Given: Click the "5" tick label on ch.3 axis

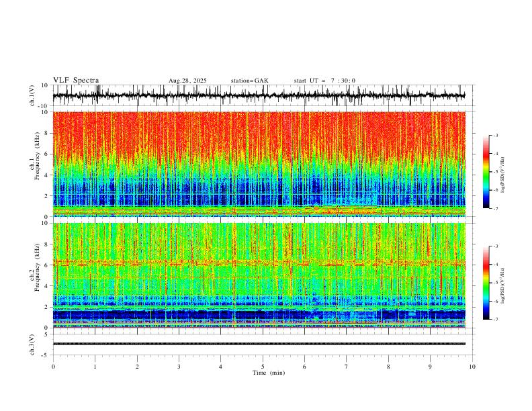Looking at the screenshot, I should 47,334.
